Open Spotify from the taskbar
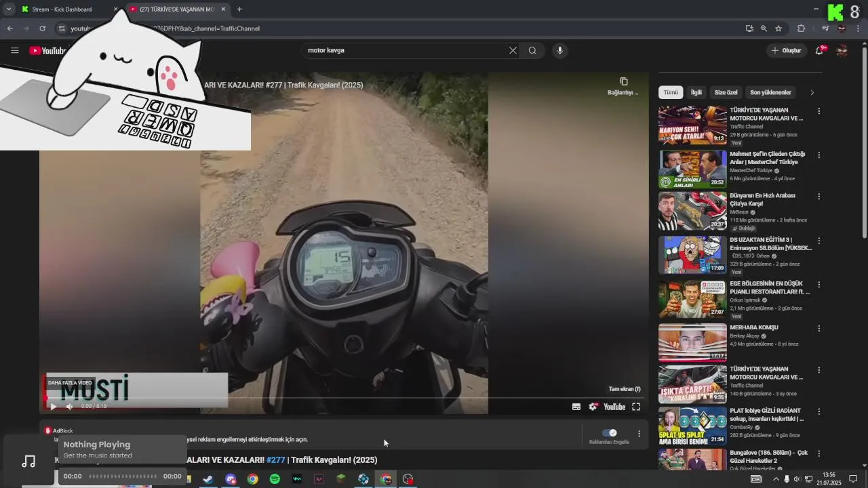 click(x=275, y=479)
